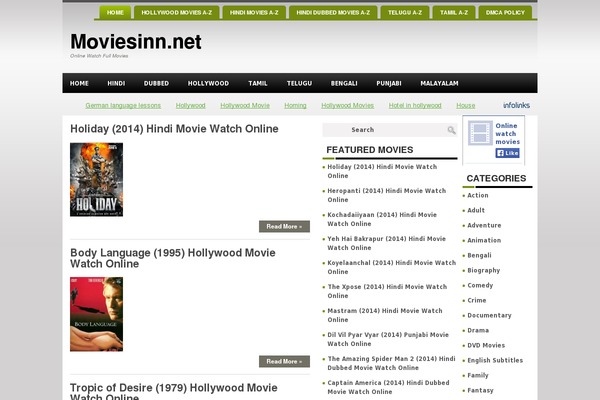Open Heropanti (2014) featured movie link
Image resolution: width=600 pixels, height=400 pixels.
coord(386,195)
